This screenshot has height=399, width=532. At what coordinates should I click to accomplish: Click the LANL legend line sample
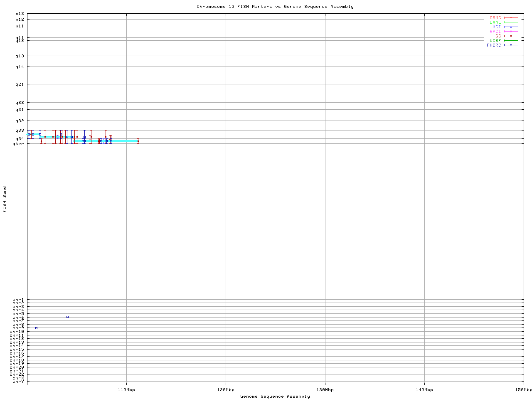click(511, 22)
